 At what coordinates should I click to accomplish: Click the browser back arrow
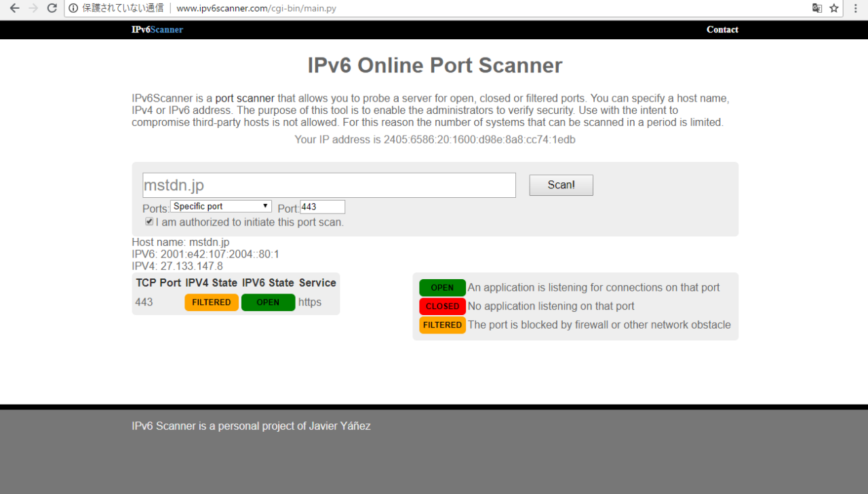[14, 8]
